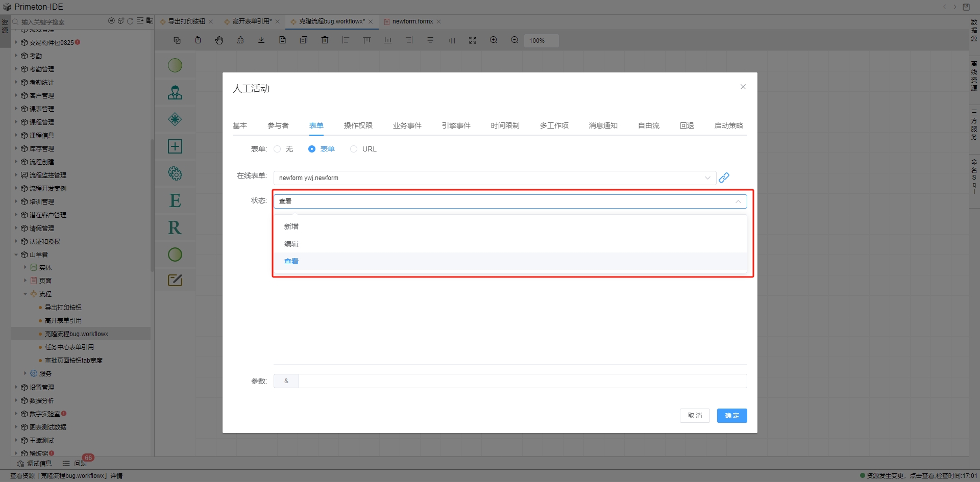
Task: Click the delete trash icon in toolbar
Action: [x=325, y=40]
